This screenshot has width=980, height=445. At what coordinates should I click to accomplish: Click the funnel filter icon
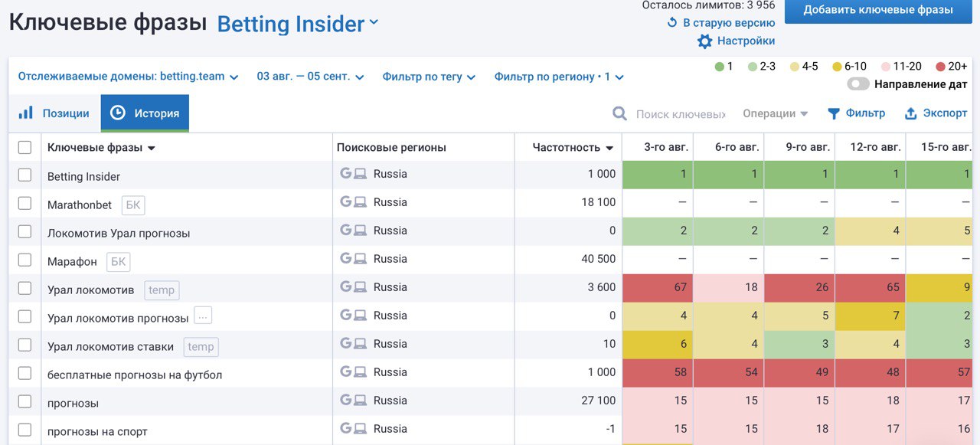834,113
